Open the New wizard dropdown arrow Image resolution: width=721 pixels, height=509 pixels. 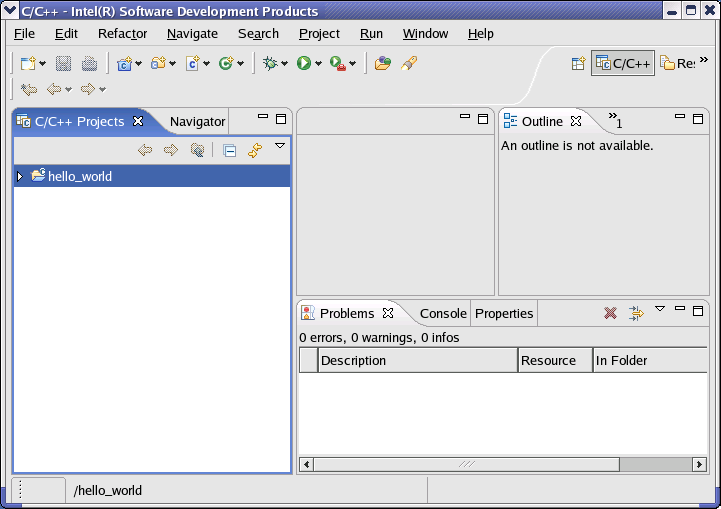(43, 63)
